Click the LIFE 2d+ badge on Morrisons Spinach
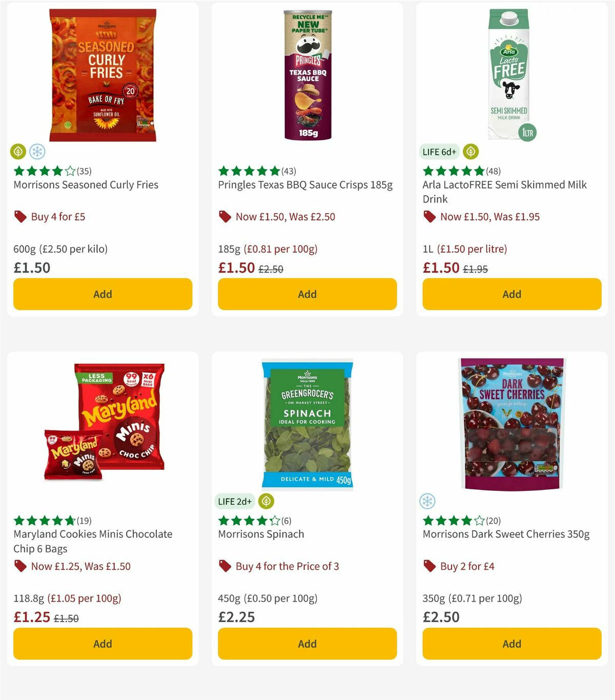The height and width of the screenshot is (700, 615). pos(235,501)
